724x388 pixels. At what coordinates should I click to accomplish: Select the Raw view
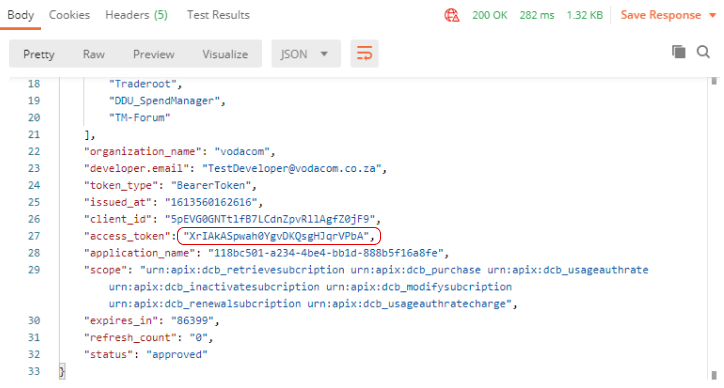[94, 54]
